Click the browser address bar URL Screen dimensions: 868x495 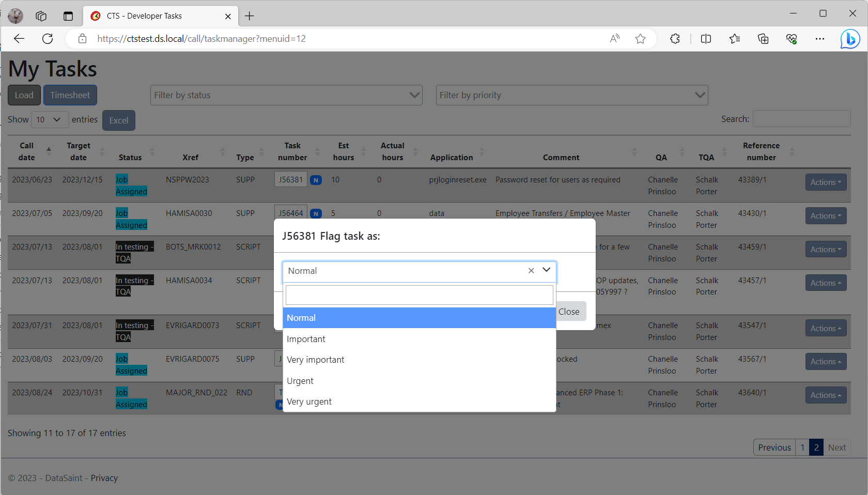pos(202,39)
